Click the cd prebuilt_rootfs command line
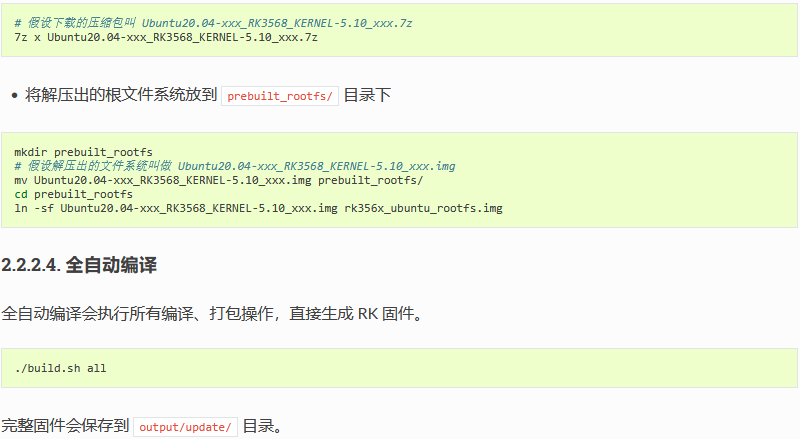 pyautogui.click(x=73, y=194)
